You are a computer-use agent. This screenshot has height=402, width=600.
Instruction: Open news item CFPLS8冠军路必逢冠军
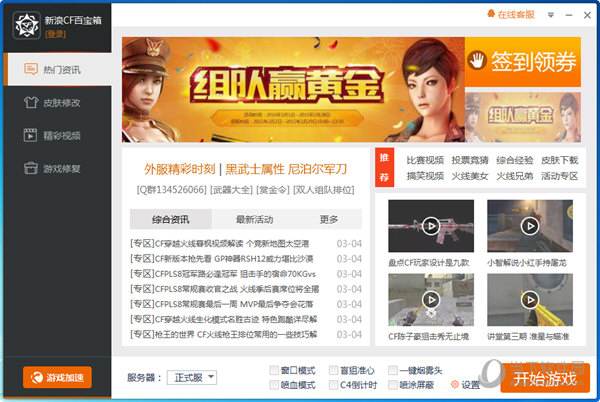tap(223, 274)
